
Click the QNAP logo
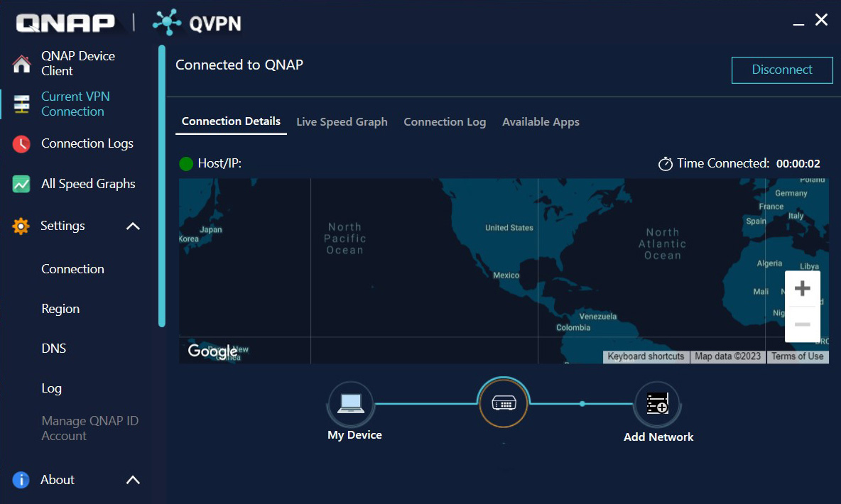pos(65,23)
